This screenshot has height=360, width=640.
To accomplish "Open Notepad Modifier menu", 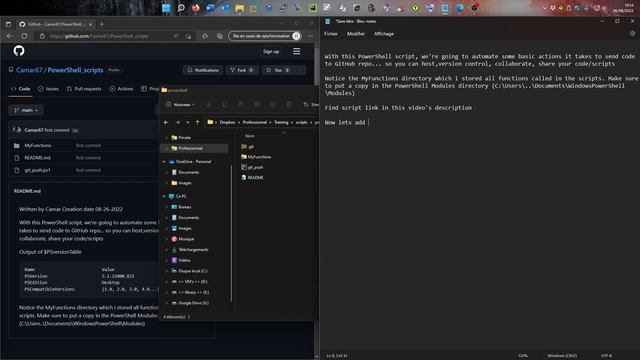I will pos(356,34).
